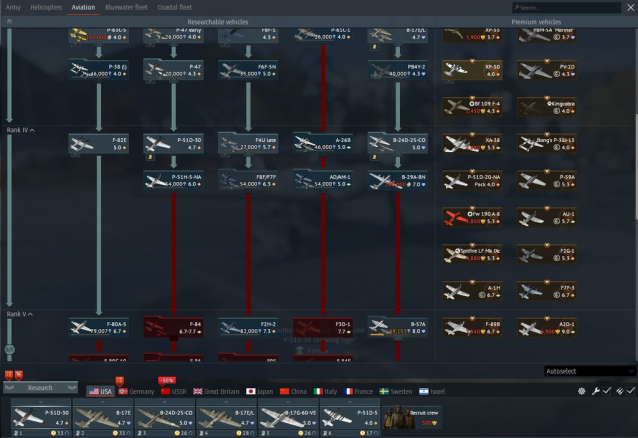Switch to the Helicopters tab
The height and width of the screenshot is (438, 638).
tap(46, 7)
